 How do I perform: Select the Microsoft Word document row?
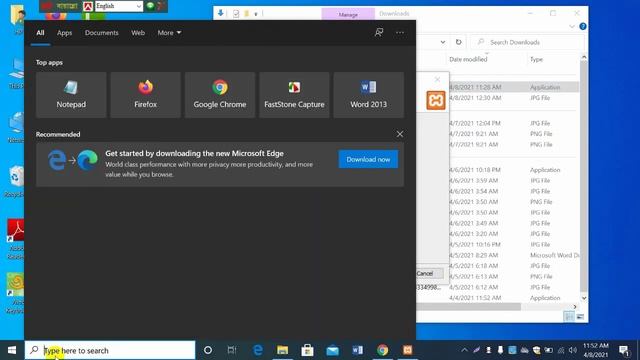pyautogui.click(x=513, y=255)
